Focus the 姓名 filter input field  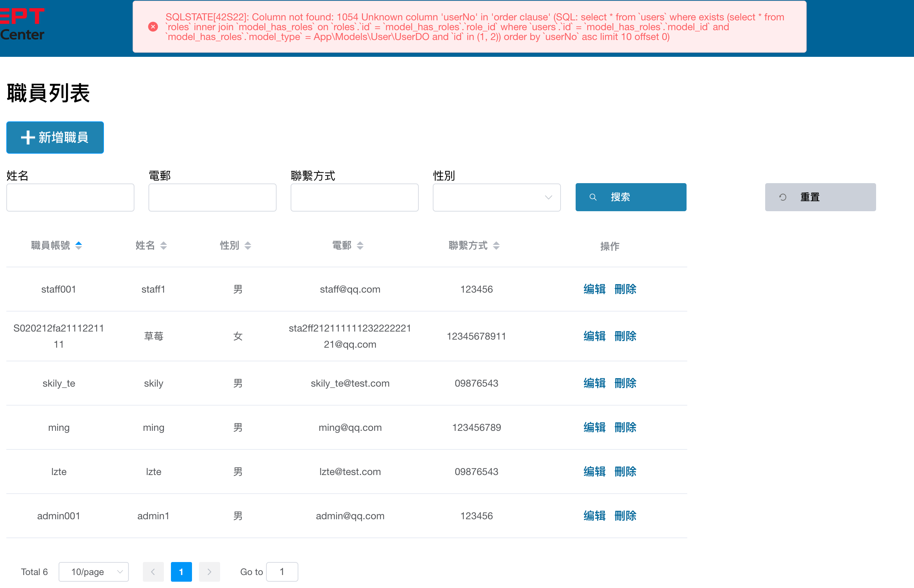pyautogui.click(x=70, y=198)
